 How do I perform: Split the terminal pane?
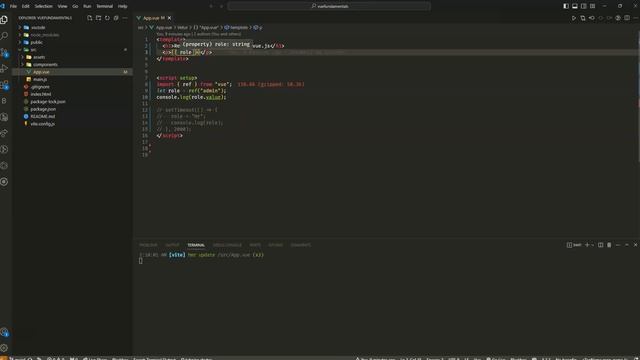click(x=600, y=245)
